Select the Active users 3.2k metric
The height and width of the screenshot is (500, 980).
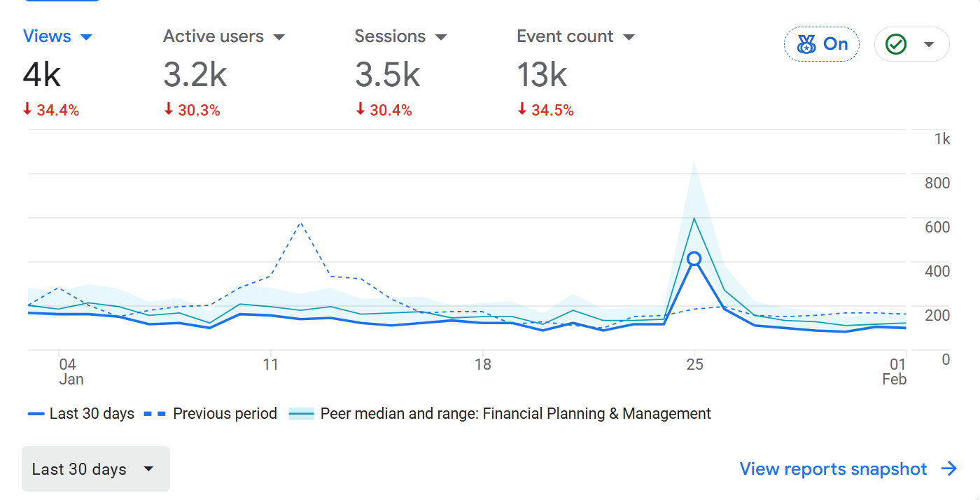pyautogui.click(x=195, y=75)
